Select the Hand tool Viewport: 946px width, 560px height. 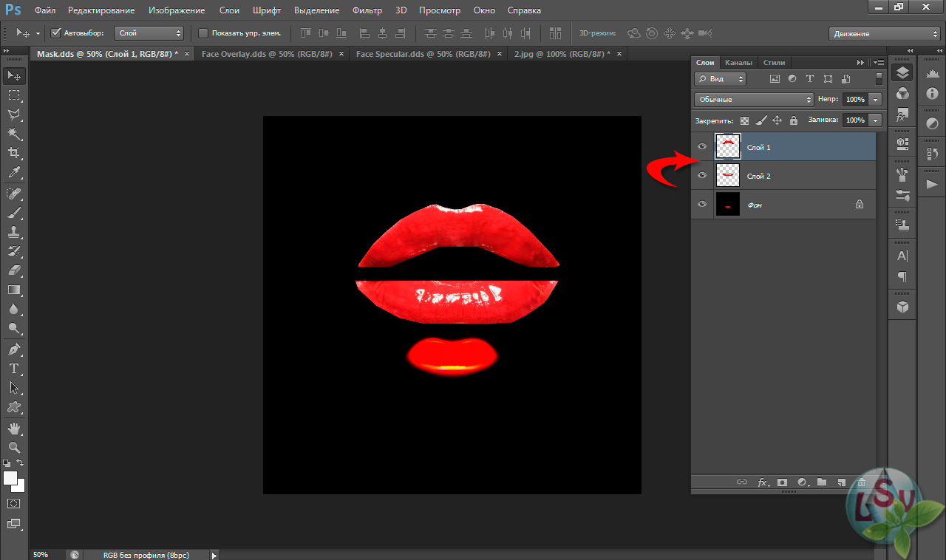tap(14, 428)
